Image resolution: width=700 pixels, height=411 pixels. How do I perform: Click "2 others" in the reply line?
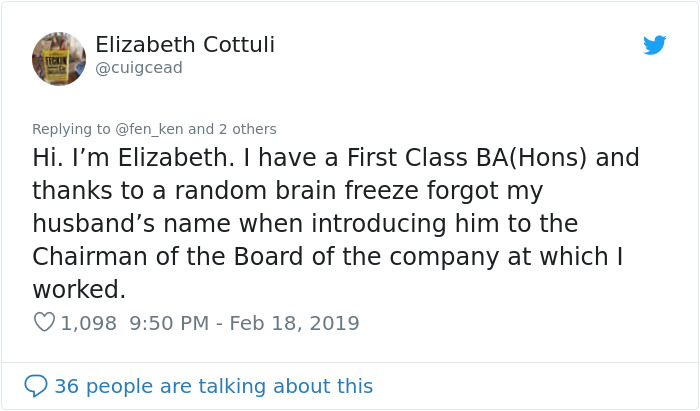[246, 129]
